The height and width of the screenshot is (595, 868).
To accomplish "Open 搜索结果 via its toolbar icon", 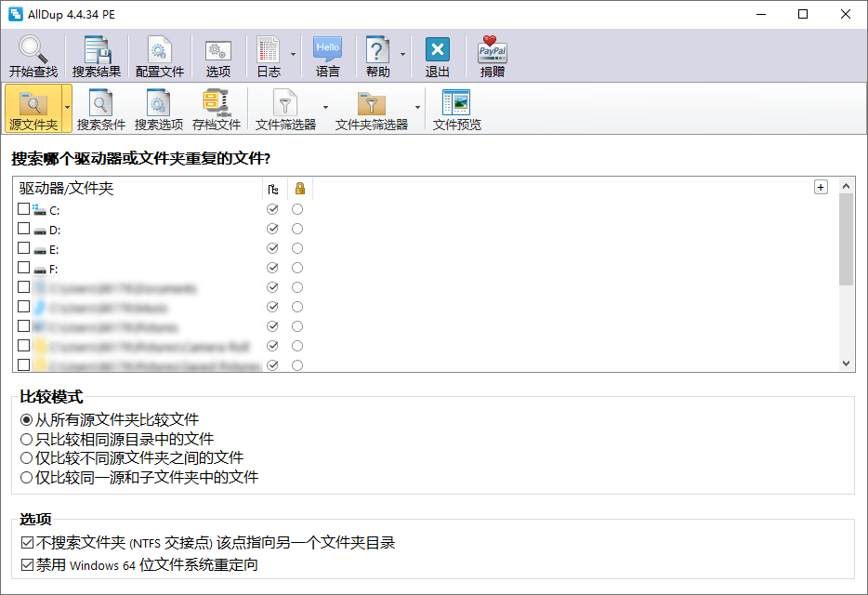I will (96, 48).
